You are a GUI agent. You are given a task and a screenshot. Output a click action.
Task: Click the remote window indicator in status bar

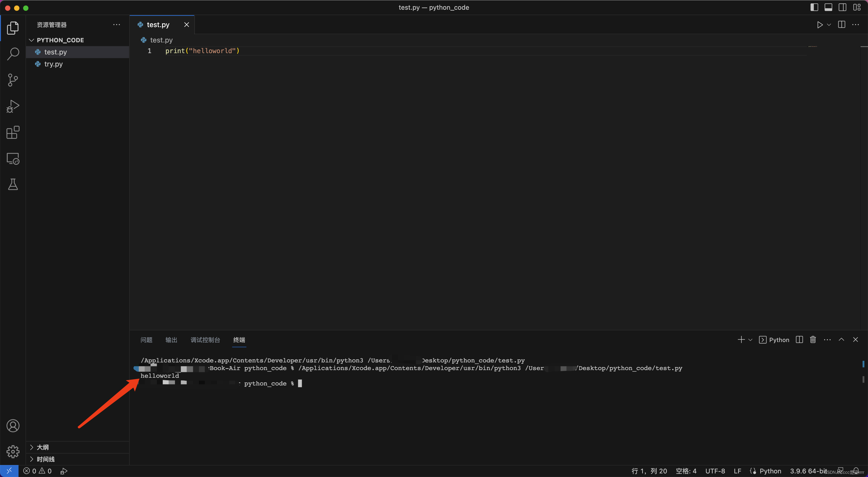tap(9, 471)
